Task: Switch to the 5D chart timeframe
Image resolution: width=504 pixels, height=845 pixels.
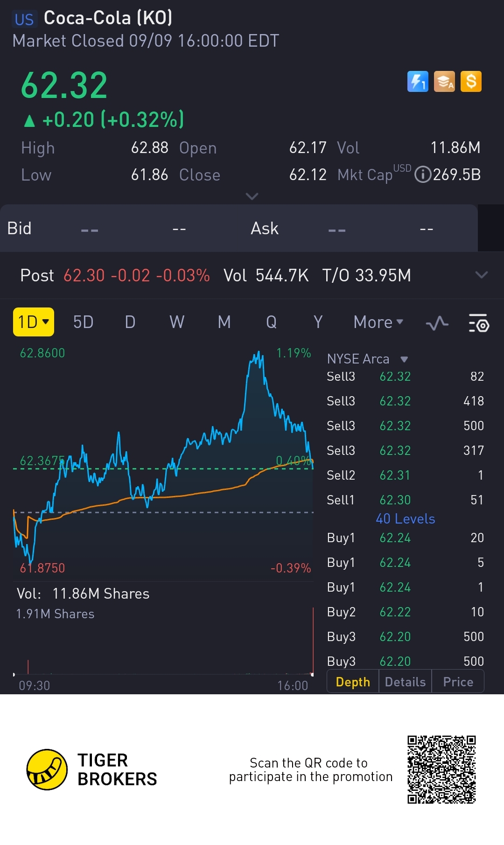Action: pyautogui.click(x=84, y=322)
